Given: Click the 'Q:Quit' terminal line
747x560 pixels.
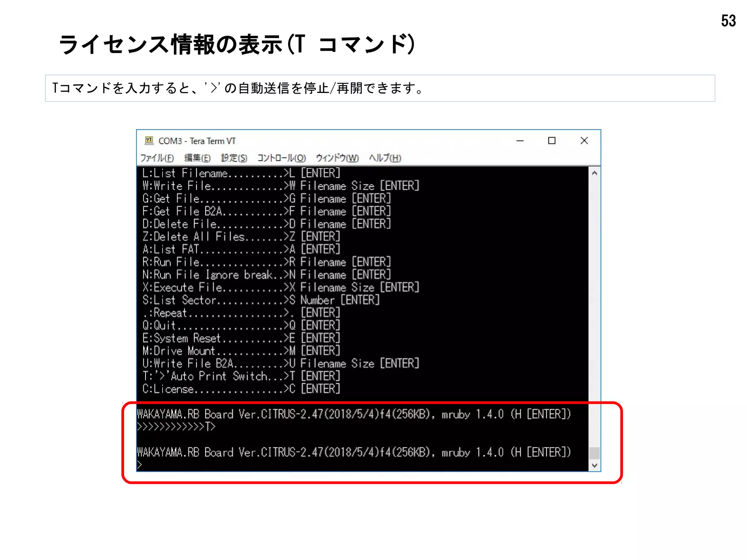Looking at the screenshot, I should tap(241, 325).
